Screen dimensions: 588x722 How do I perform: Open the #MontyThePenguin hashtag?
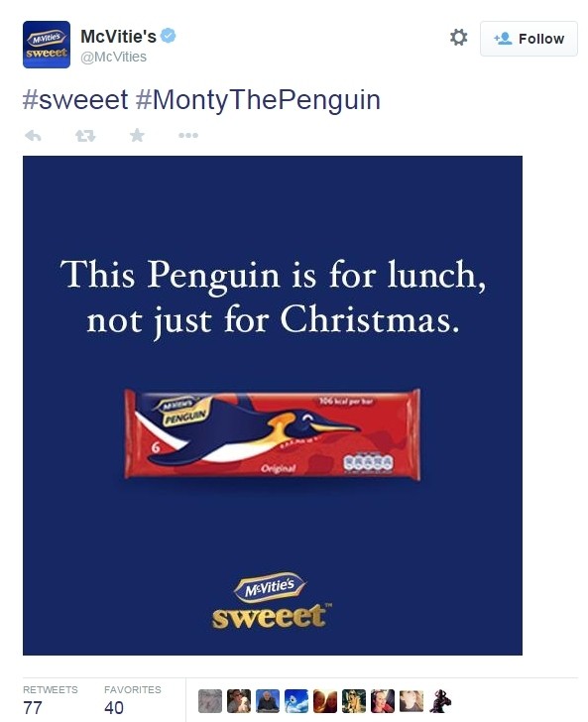click(x=258, y=100)
